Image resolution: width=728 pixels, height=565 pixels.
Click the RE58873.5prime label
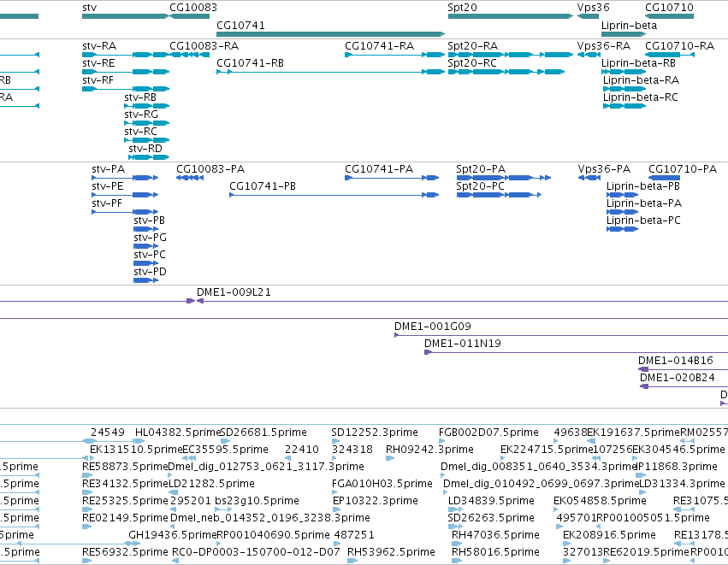(125, 466)
